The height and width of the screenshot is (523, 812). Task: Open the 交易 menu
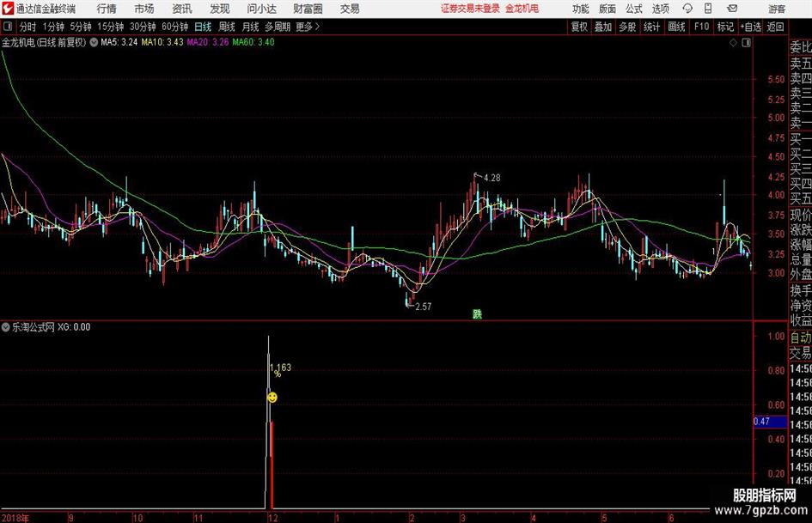[x=350, y=9]
